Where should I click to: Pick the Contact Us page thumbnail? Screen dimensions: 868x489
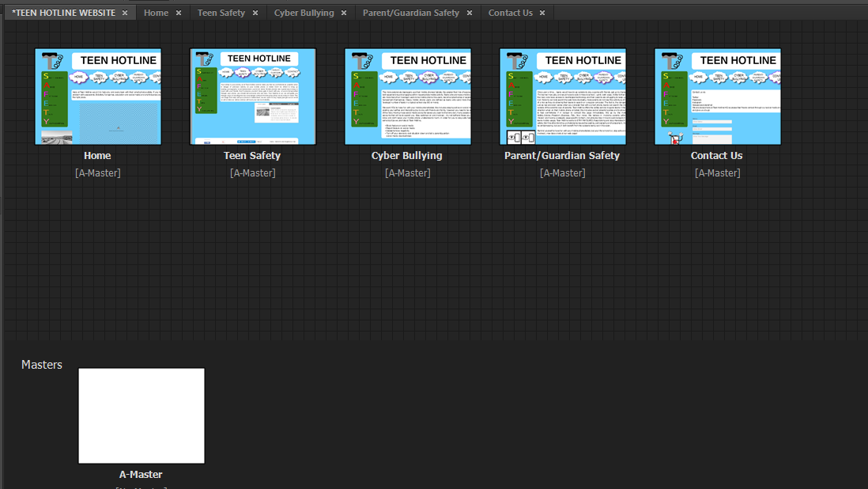click(x=718, y=97)
